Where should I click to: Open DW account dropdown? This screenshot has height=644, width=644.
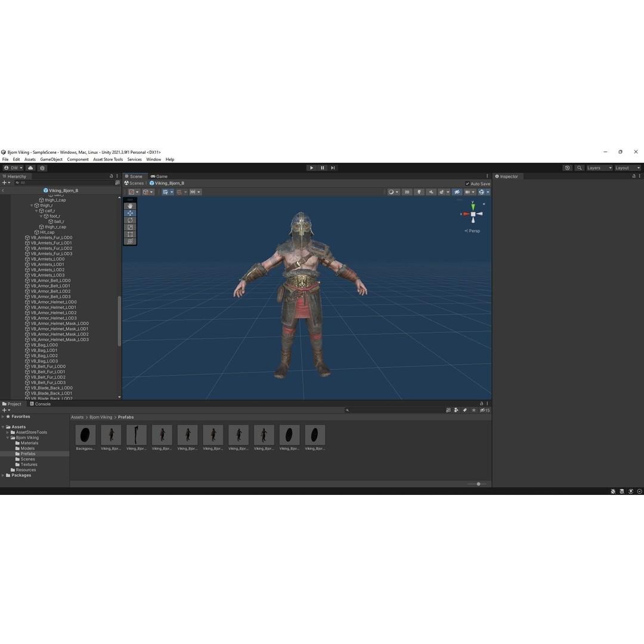[13, 168]
